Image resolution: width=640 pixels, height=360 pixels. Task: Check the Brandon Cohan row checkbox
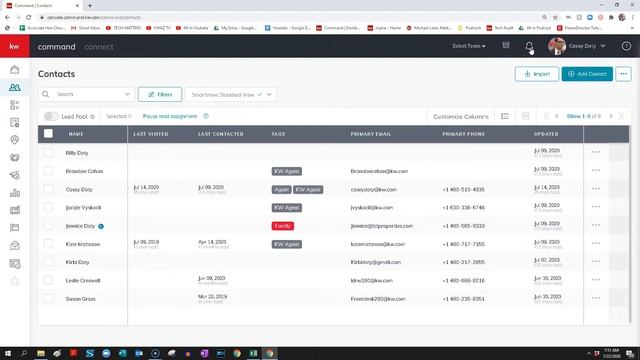[x=48, y=171]
